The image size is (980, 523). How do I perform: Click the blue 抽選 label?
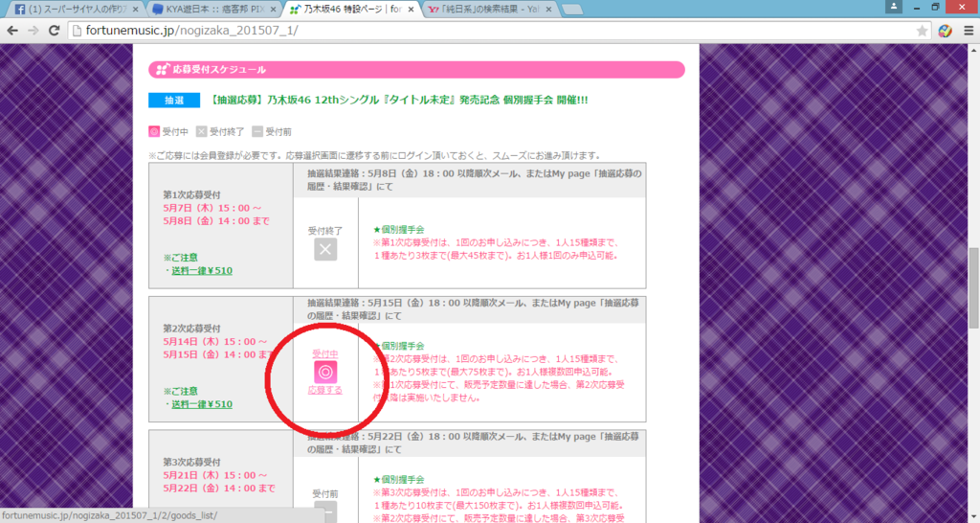pyautogui.click(x=174, y=100)
